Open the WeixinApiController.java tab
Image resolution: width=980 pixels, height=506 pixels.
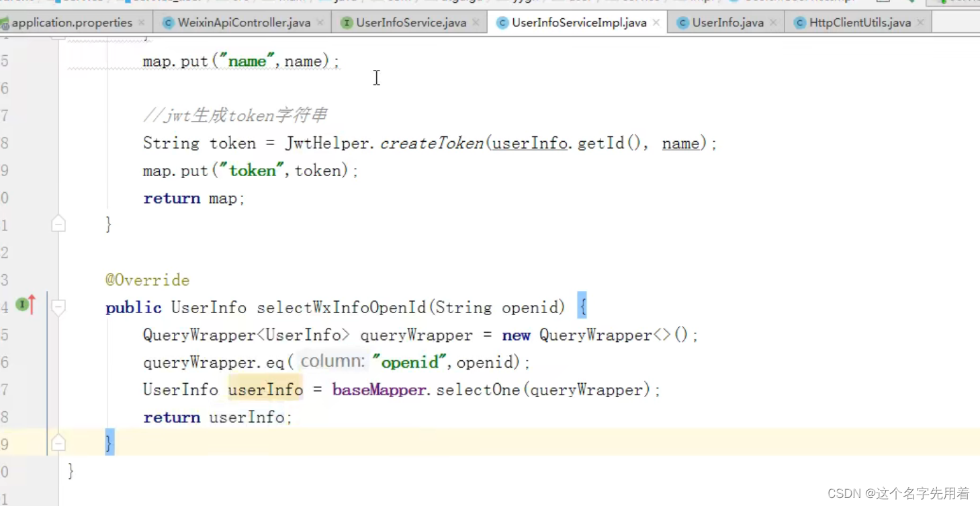[244, 23]
